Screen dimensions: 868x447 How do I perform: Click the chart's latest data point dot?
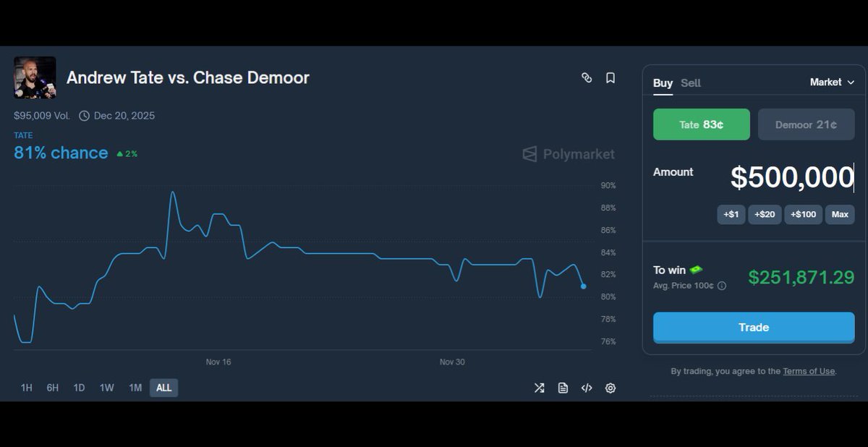coord(584,286)
